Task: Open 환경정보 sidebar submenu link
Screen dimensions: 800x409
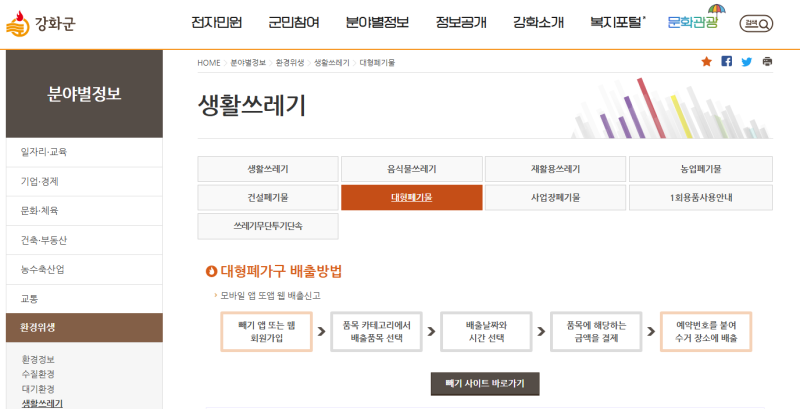Action: [38, 360]
